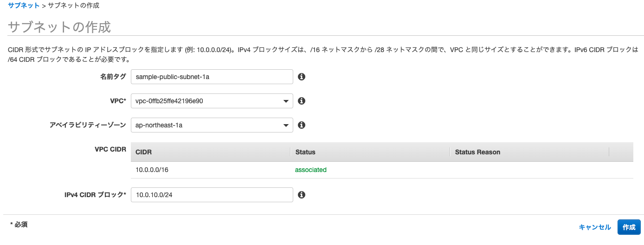Click the Status Reason column header
Viewport: 644px width, 245px height.
click(477, 152)
